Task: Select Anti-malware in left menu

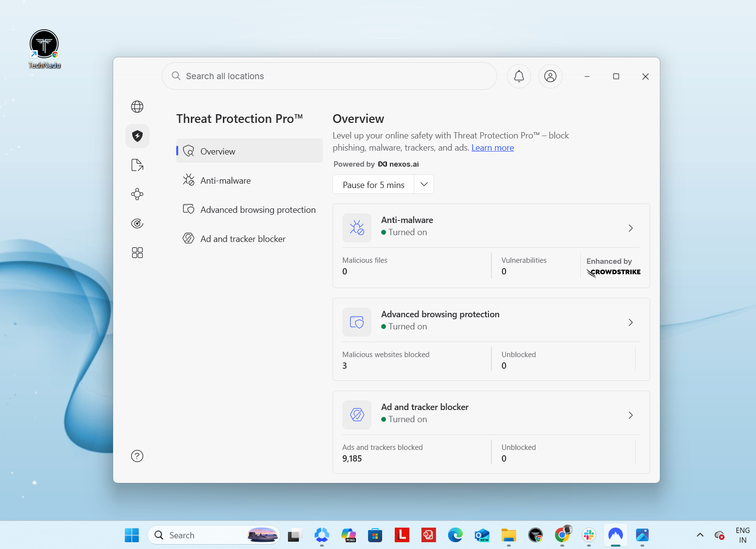Action: click(250, 180)
